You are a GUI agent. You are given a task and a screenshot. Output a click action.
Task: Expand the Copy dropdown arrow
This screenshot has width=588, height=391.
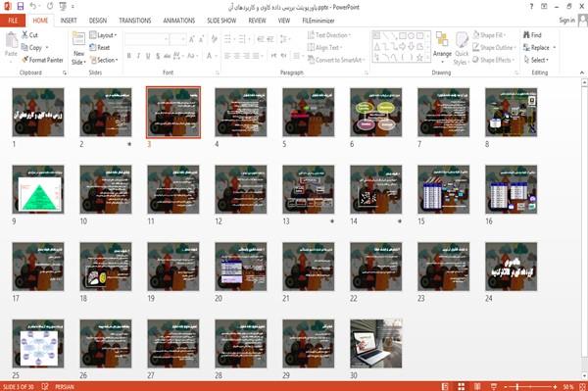pos(47,48)
